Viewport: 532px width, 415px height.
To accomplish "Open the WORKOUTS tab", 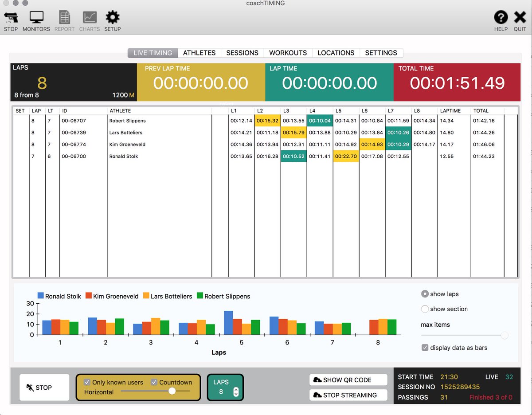I will point(288,53).
